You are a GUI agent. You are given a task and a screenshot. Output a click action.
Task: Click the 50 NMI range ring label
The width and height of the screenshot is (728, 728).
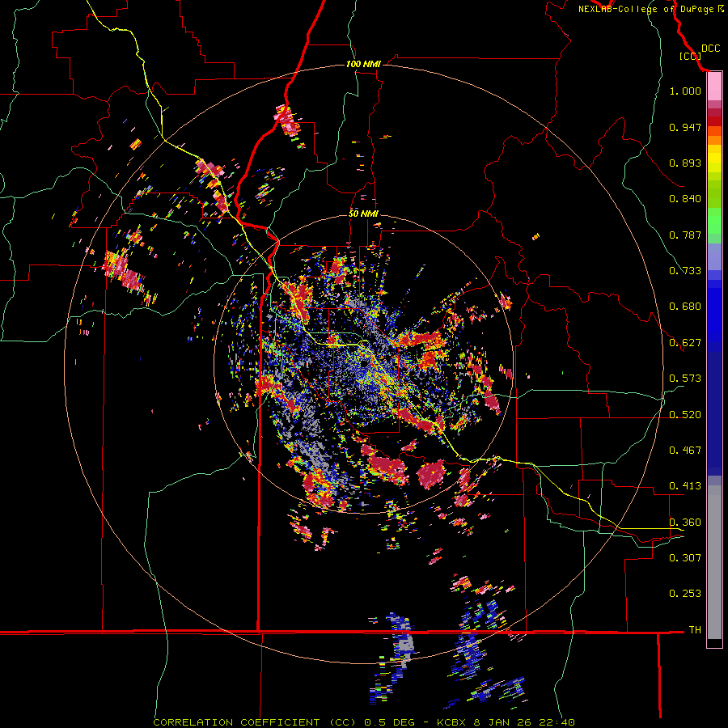(x=363, y=214)
